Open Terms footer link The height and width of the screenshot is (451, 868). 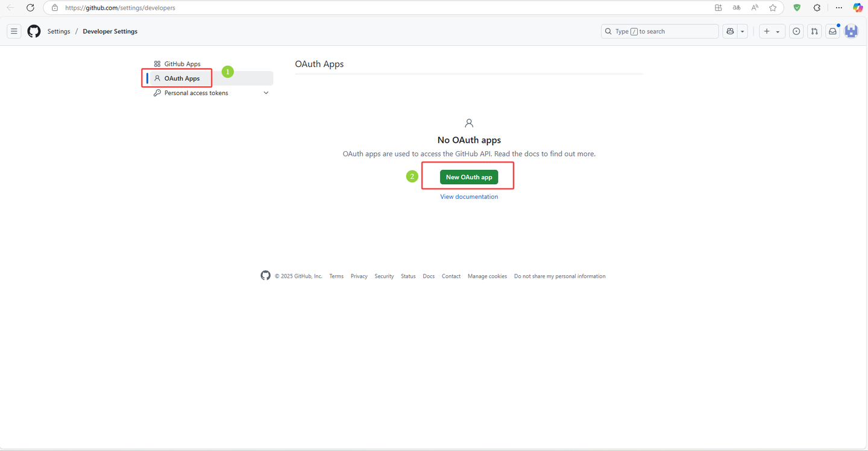336,276
